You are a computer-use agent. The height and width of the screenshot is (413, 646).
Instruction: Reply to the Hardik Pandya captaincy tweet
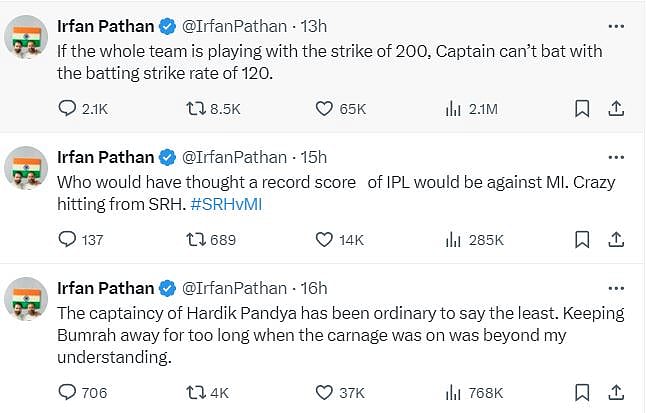(68, 392)
